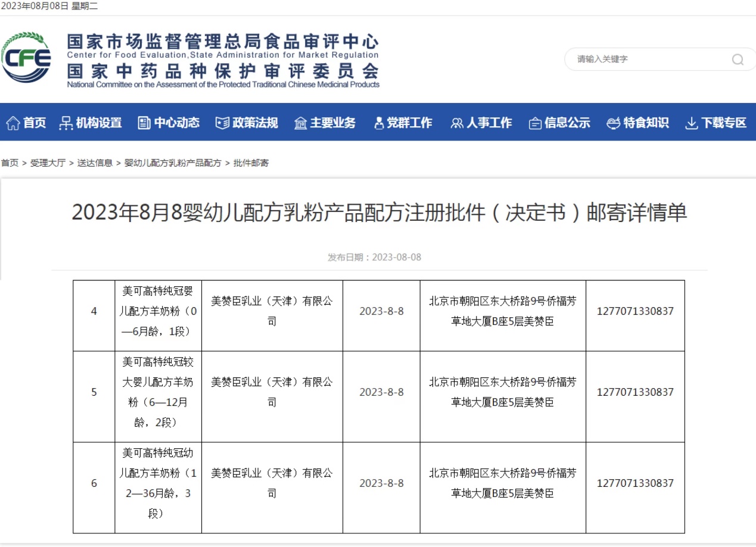Image resolution: width=756 pixels, height=547 pixels.
Task: Click the people icon beside 人事工作
Action: (457, 123)
